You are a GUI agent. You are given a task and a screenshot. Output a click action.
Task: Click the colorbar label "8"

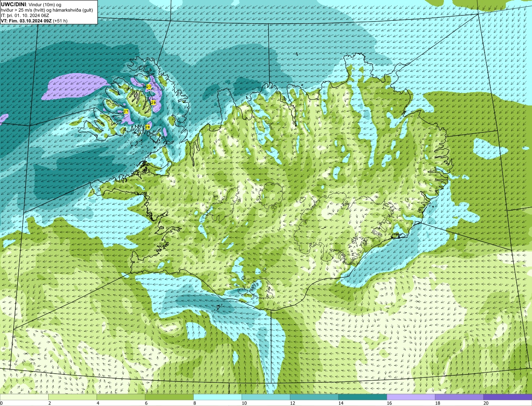[x=195, y=403]
